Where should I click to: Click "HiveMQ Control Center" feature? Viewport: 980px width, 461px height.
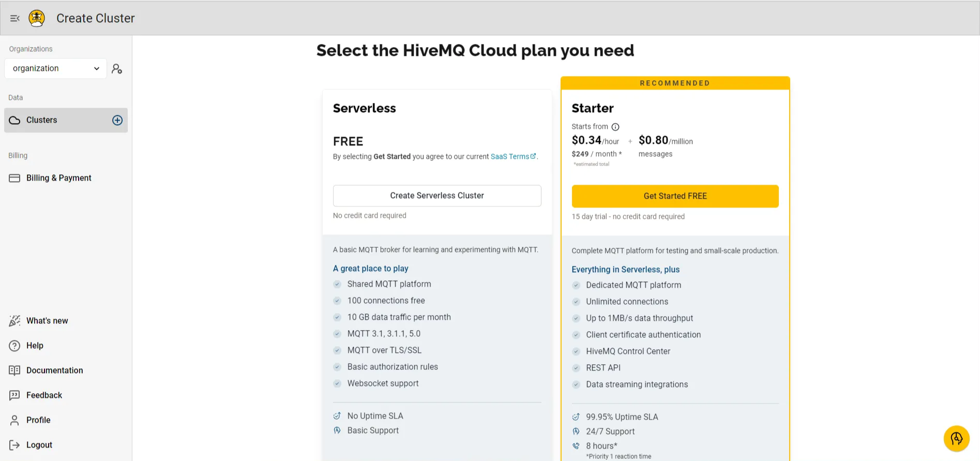click(628, 351)
